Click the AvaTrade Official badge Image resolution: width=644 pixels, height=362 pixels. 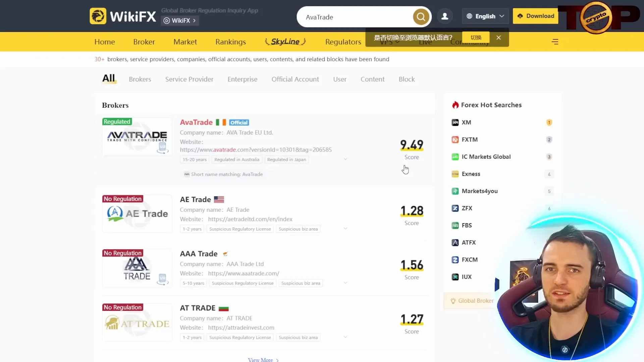pos(239,123)
